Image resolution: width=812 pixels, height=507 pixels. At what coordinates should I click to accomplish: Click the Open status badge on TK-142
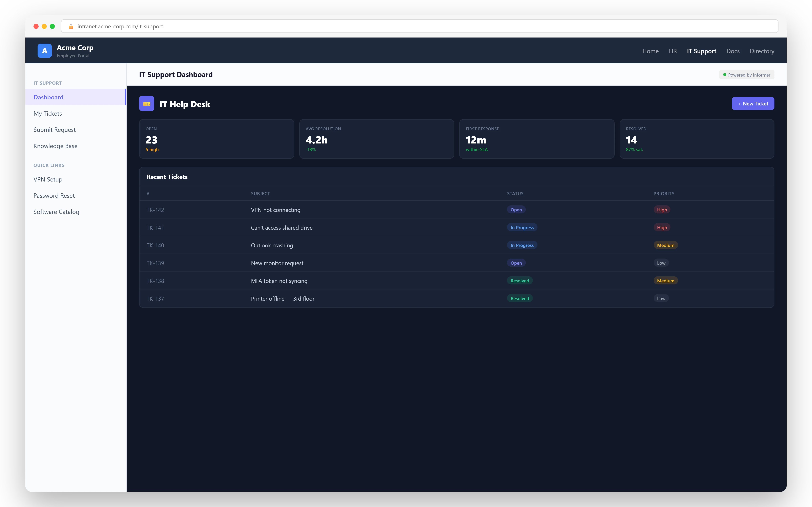click(x=516, y=210)
